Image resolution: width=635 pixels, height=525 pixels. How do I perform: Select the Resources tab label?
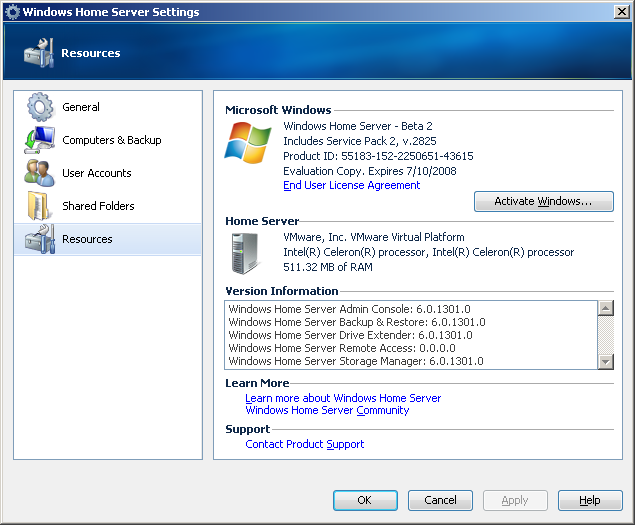(87, 239)
